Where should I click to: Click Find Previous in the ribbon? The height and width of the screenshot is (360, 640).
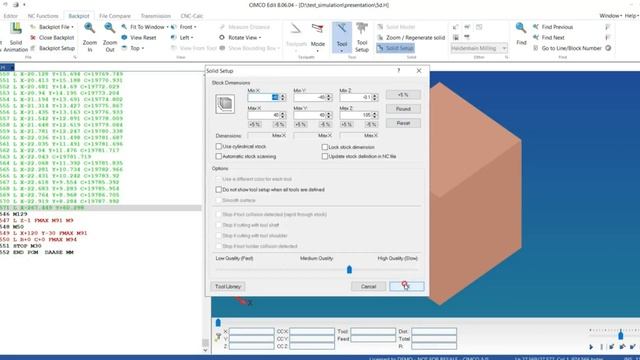(553, 27)
